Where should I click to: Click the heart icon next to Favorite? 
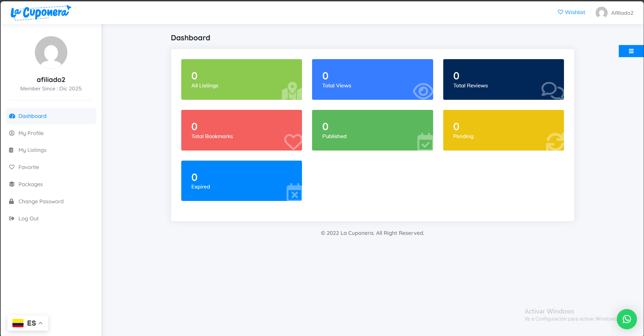coord(11,167)
